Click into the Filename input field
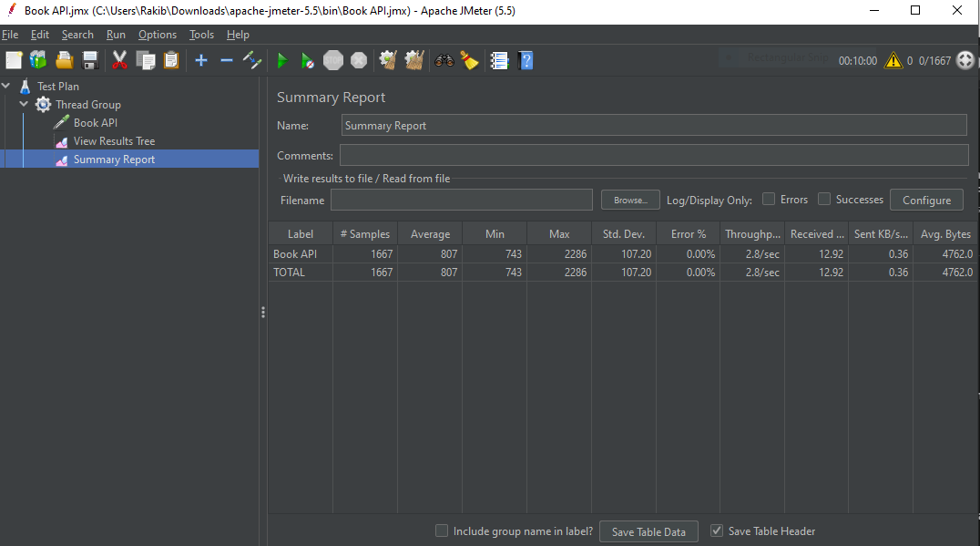 461,201
